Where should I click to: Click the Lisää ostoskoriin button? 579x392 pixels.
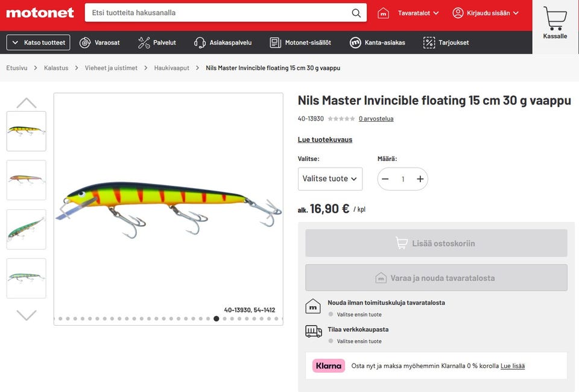436,243
